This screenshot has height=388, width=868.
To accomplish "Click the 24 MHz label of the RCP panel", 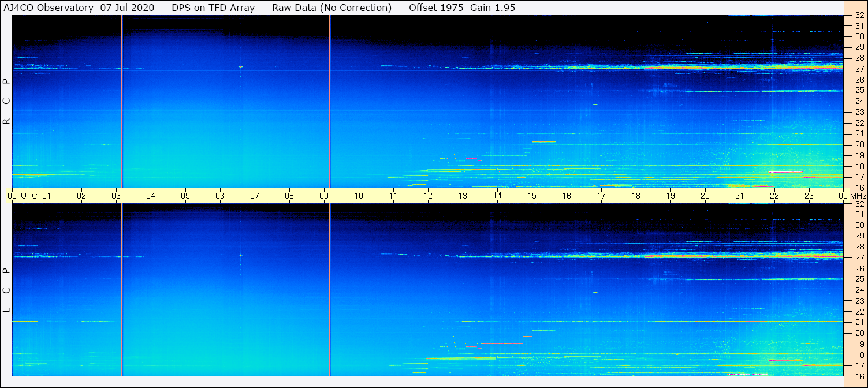I will (859, 101).
